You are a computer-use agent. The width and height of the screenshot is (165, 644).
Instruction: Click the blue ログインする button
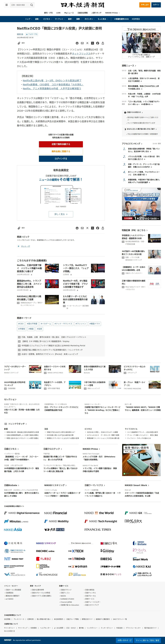coord(61,158)
